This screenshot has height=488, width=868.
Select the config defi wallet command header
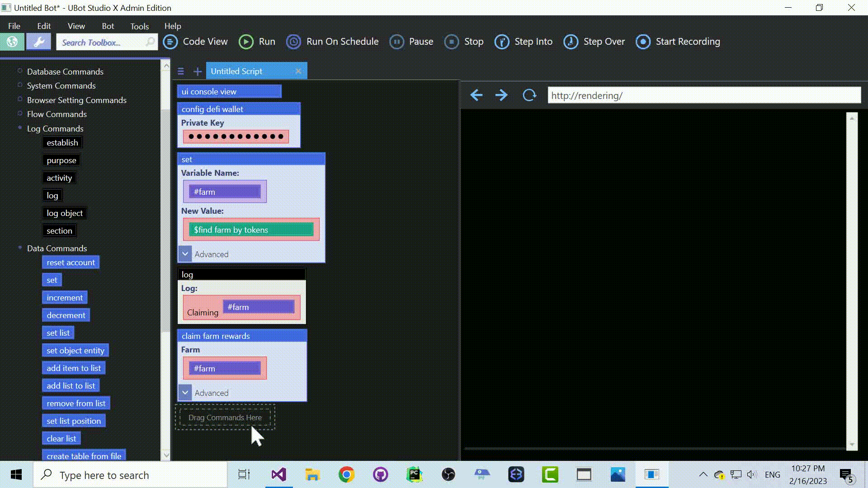239,109
